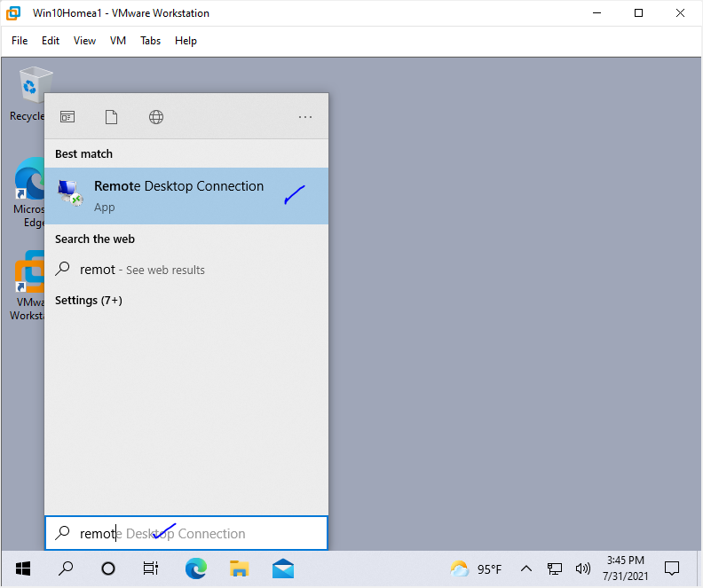The image size is (703, 588).
Task: Filter search results by Documents icon
Action: (111, 117)
